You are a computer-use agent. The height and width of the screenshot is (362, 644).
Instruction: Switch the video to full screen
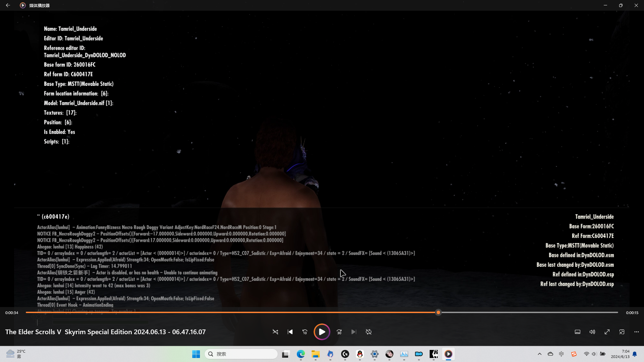click(607, 332)
